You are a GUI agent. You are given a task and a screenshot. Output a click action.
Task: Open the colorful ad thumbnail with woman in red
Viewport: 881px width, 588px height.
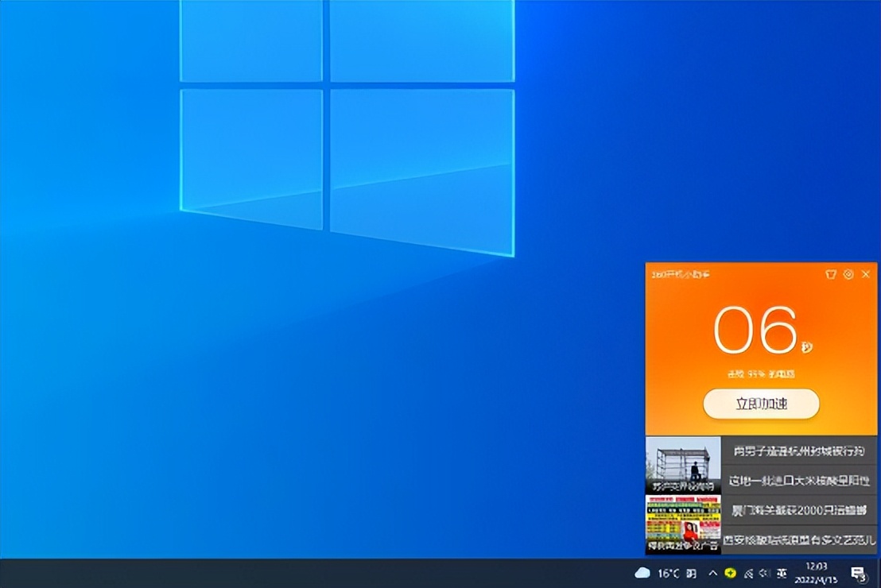point(683,524)
